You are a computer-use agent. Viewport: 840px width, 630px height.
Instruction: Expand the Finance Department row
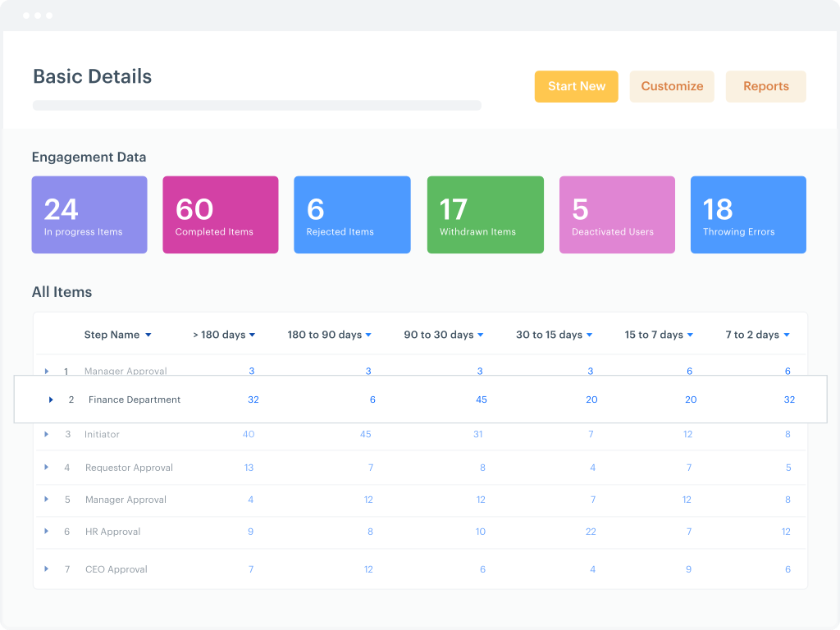(50, 399)
